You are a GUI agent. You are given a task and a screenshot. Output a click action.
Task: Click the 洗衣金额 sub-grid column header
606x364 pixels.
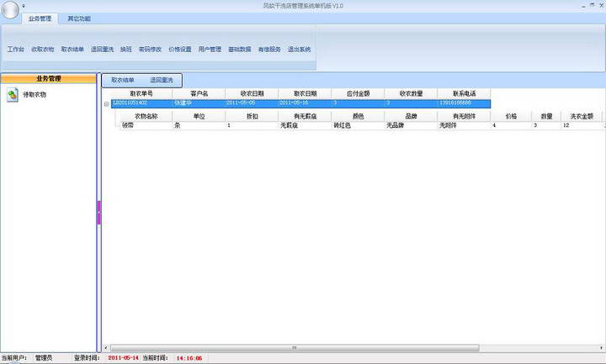point(582,116)
